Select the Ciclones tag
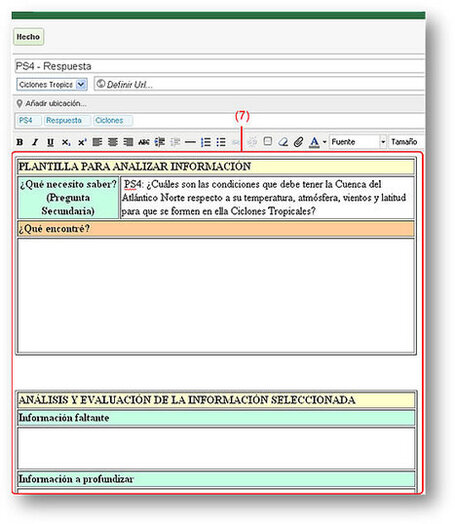The width and height of the screenshot is (455, 524). point(112,121)
